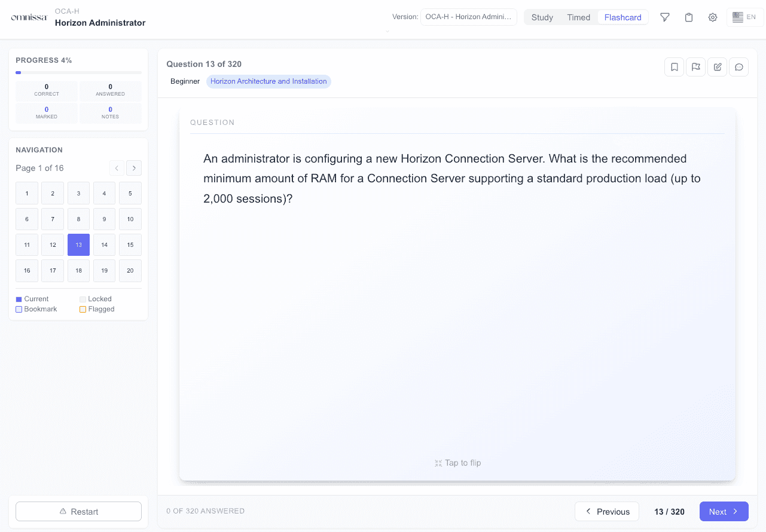Screen dimensions: 766x532
Task: Click the 13 / 320 counter
Action: pyautogui.click(x=669, y=512)
